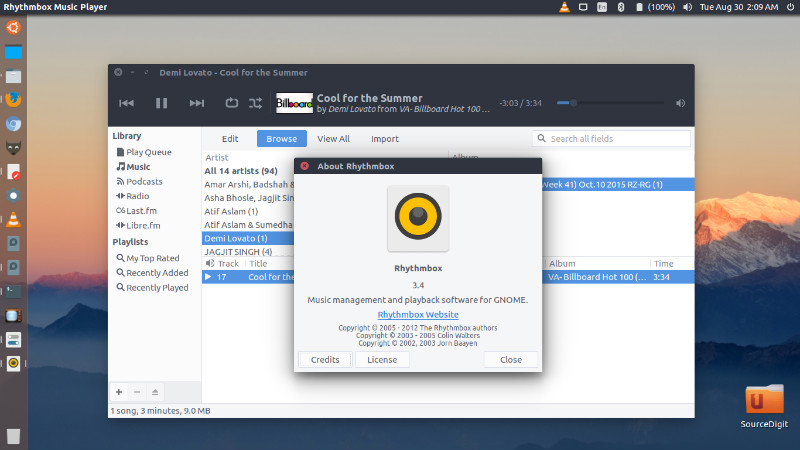This screenshot has height=450, width=800.
Task: Click the search magnifier icon
Action: click(541, 138)
